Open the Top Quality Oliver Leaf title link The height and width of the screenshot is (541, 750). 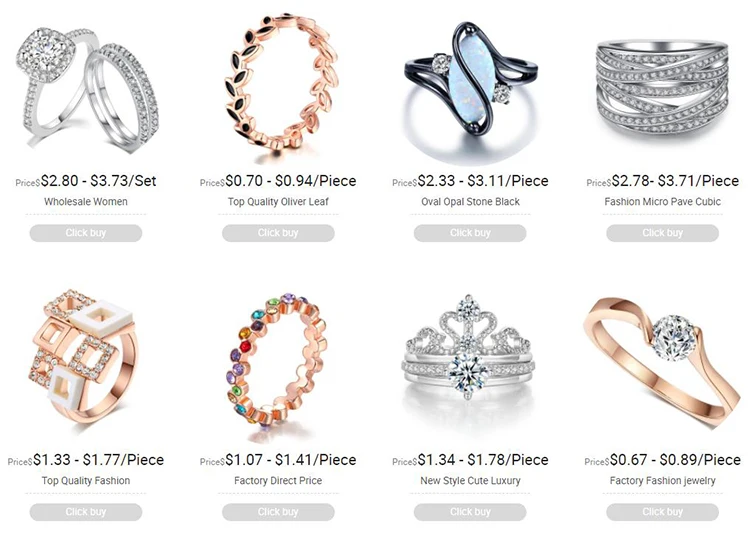point(278,202)
